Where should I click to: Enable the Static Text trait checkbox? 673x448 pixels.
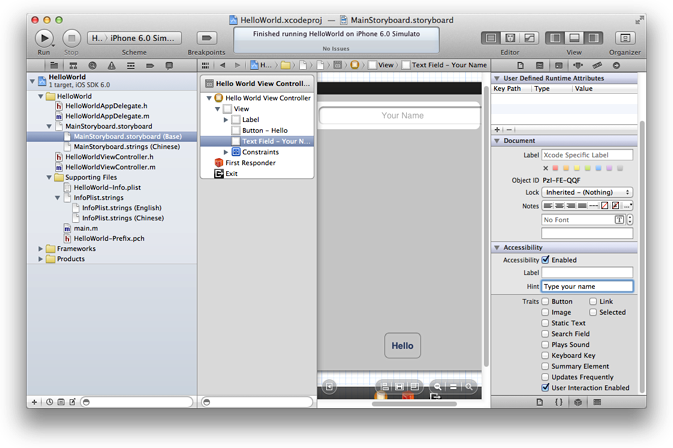pyautogui.click(x=545, y=323)
